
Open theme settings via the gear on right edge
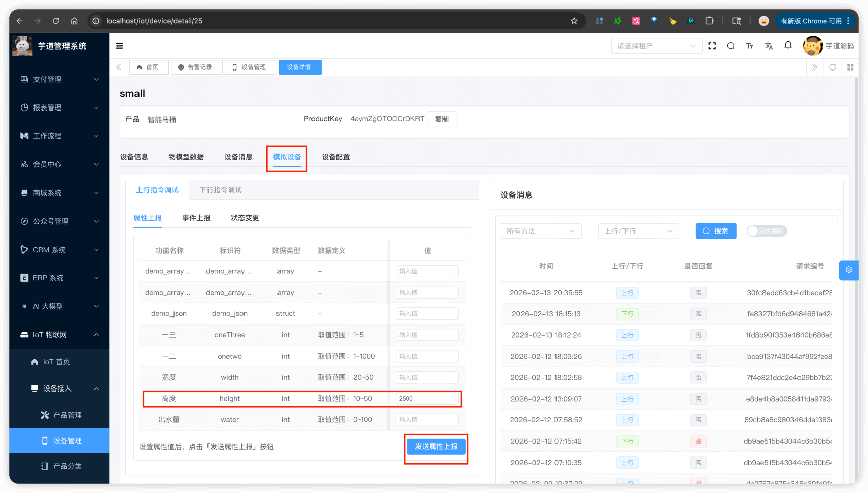point(849,270)
